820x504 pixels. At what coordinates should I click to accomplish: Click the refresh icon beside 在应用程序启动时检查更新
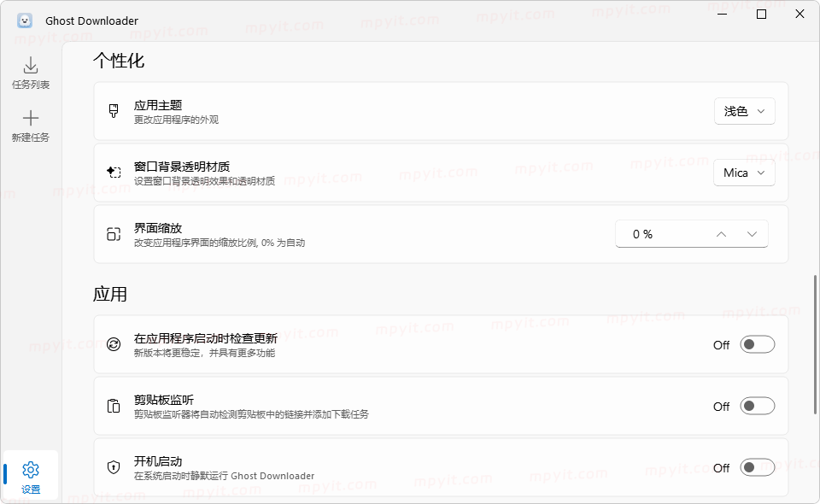pos(114,344)
